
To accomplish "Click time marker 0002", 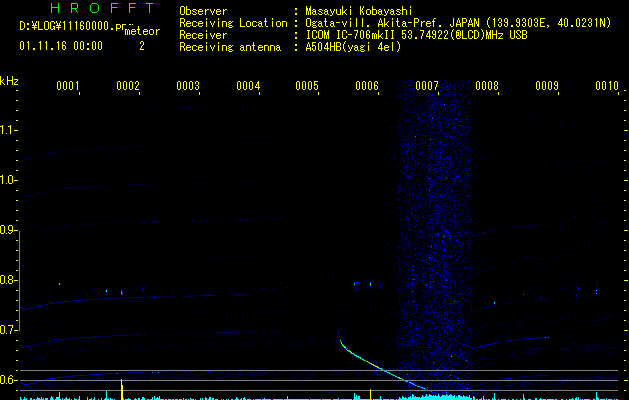I will pyautogui.click(x=128, y=85).
